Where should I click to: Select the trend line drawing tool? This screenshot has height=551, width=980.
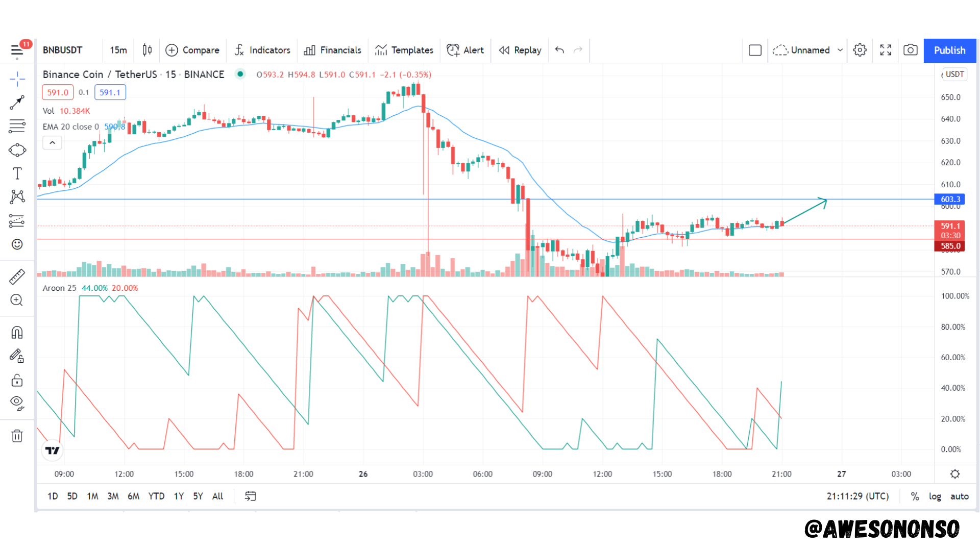click(x=17, y=103)
